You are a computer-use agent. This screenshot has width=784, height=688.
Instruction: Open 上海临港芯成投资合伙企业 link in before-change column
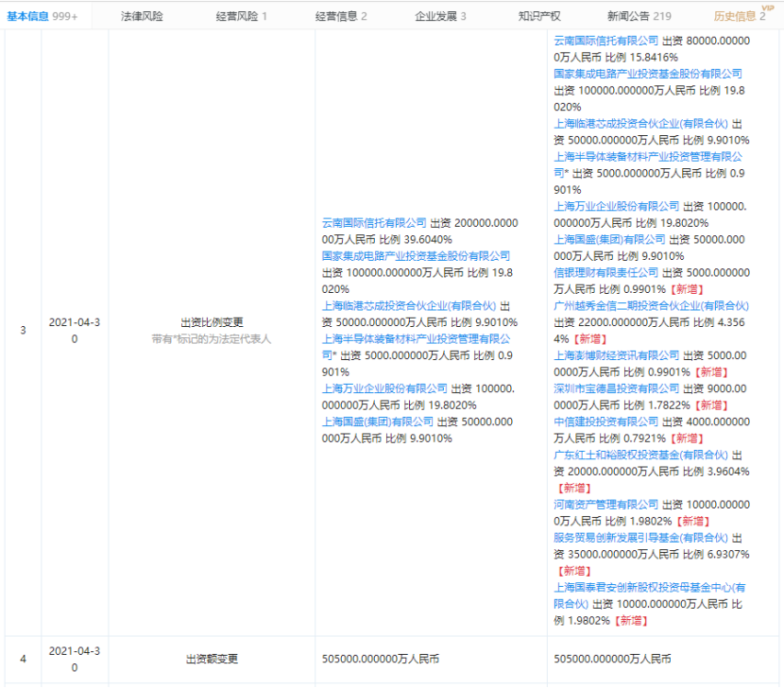(x=409, y=305)
